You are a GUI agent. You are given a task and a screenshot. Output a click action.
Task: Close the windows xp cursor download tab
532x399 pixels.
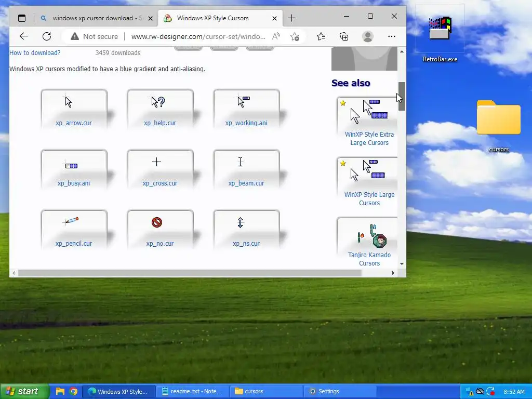[150, 18]
